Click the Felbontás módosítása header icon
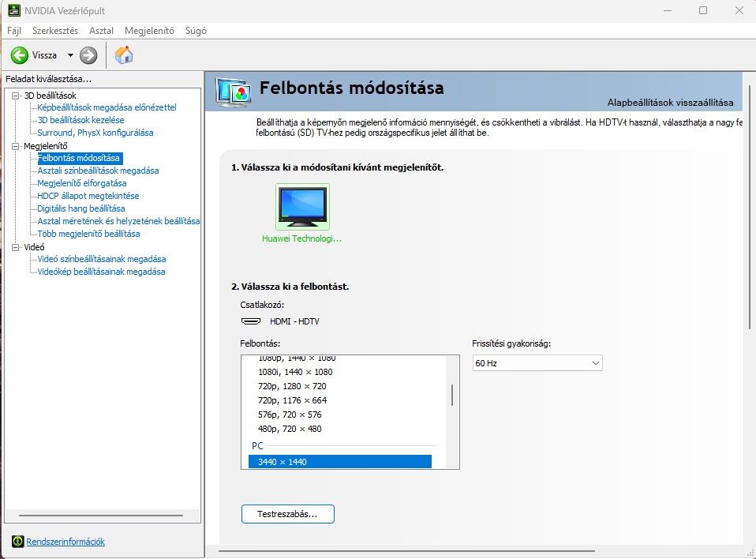 (234, 92)
